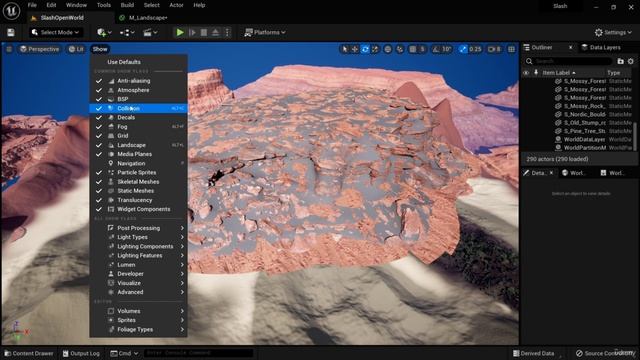Expand Foliage Types submenu

[139, 329]
